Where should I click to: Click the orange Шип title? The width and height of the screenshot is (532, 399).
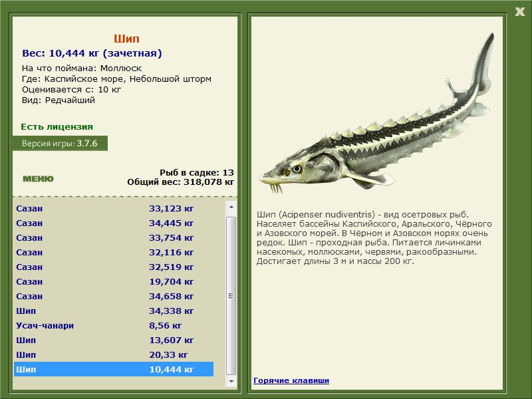coord(126,39)
